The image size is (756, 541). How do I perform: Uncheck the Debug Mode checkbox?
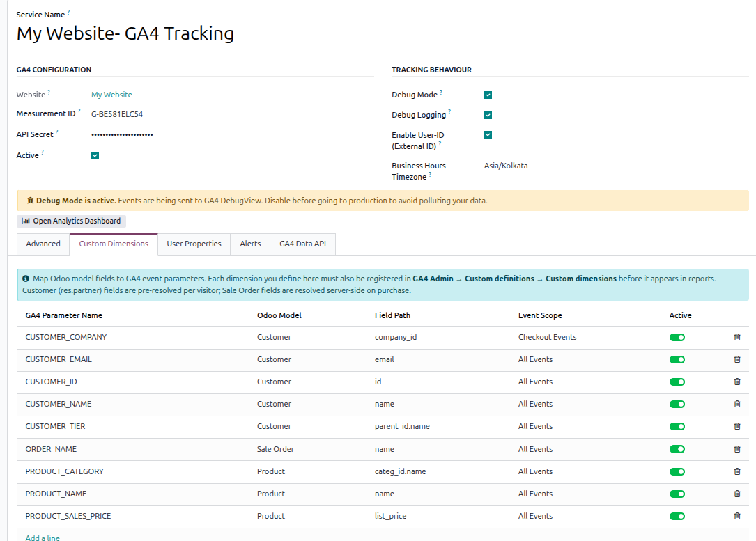(488, 95)
